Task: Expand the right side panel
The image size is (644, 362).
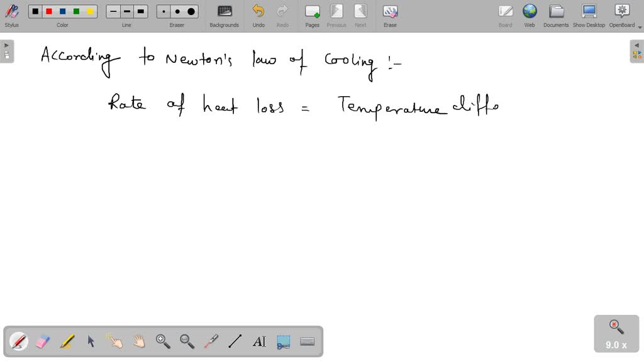Action: tap(636, 51)
